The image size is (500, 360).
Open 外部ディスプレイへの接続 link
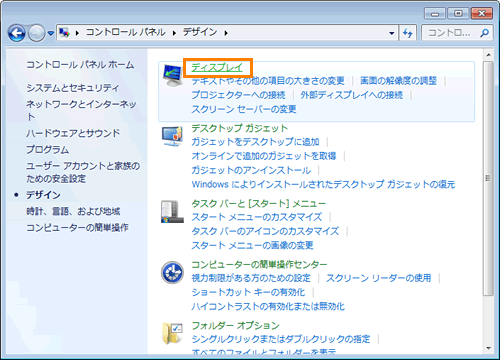[x=352, y=95]
